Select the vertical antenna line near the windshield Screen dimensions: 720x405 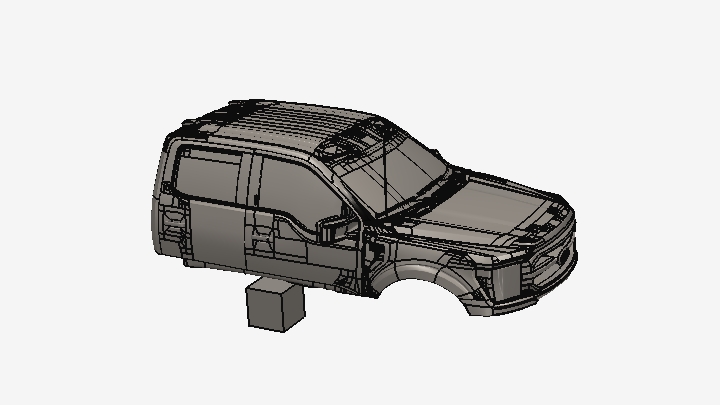pyautogui.click(x=384, y=165)
